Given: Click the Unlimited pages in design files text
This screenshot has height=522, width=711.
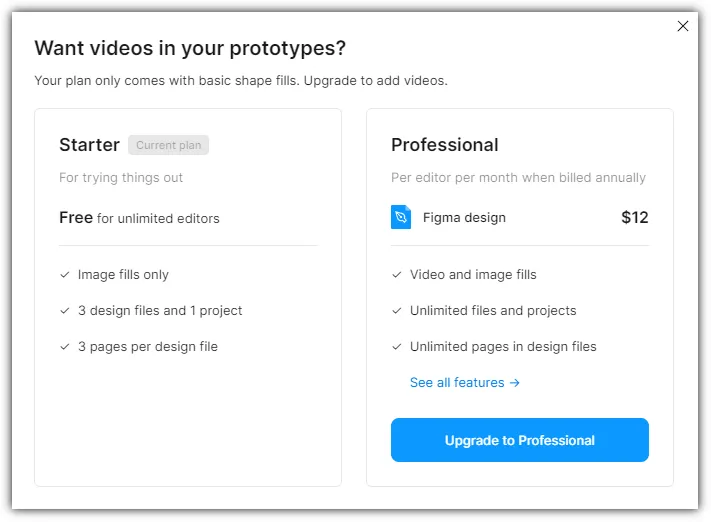Looking at the screenshot, I should (503, 346).
